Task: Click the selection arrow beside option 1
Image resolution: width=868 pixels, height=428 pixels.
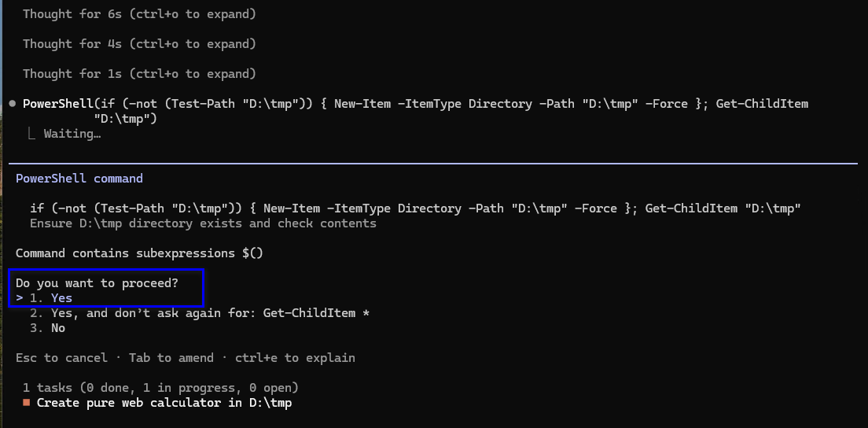Action: (20, 298)
